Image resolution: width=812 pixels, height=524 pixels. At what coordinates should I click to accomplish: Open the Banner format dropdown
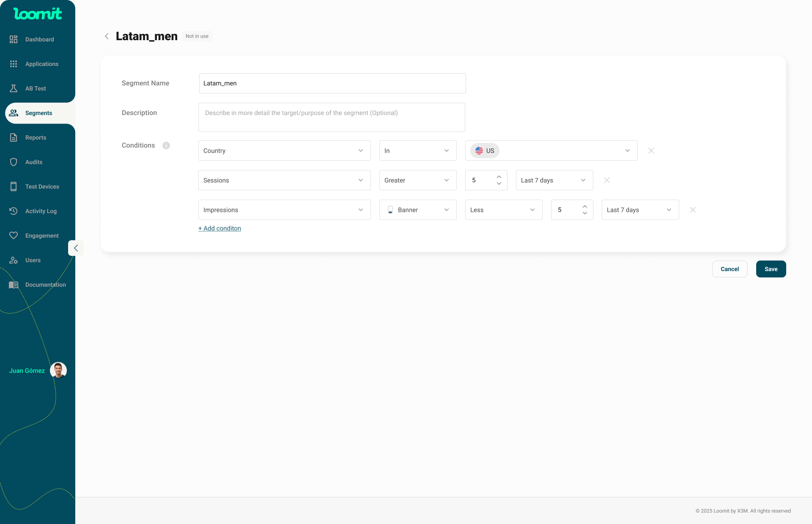[x=417, y=210]
